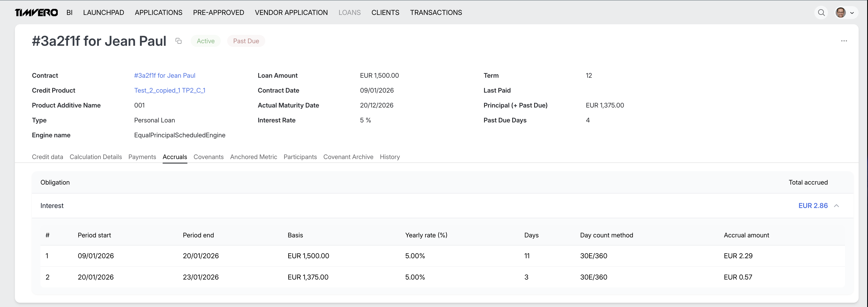This screenshot has height=307, width=868.
Task: Navigate to CLIENTS in top menu
Action: [x=385, y=13]
